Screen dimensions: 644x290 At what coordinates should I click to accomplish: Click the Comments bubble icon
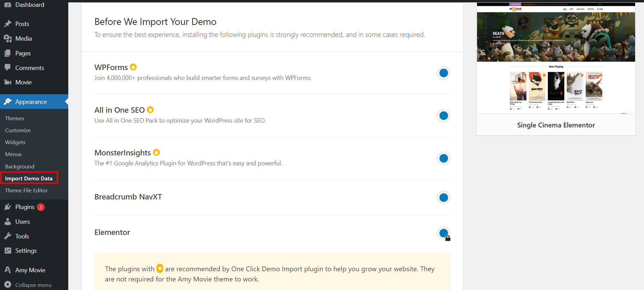tap(8, 68)
